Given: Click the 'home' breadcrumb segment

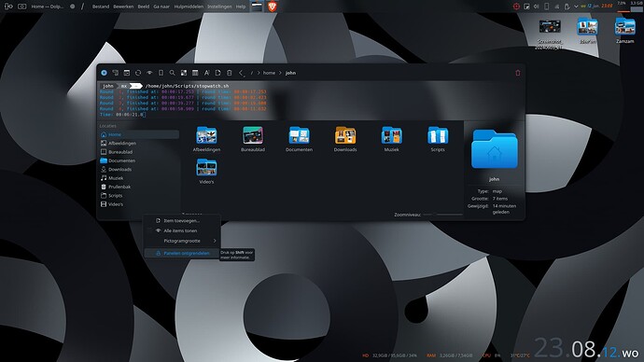Looking at the screenshot, I should pyautogui.click(x=269, y=73).
